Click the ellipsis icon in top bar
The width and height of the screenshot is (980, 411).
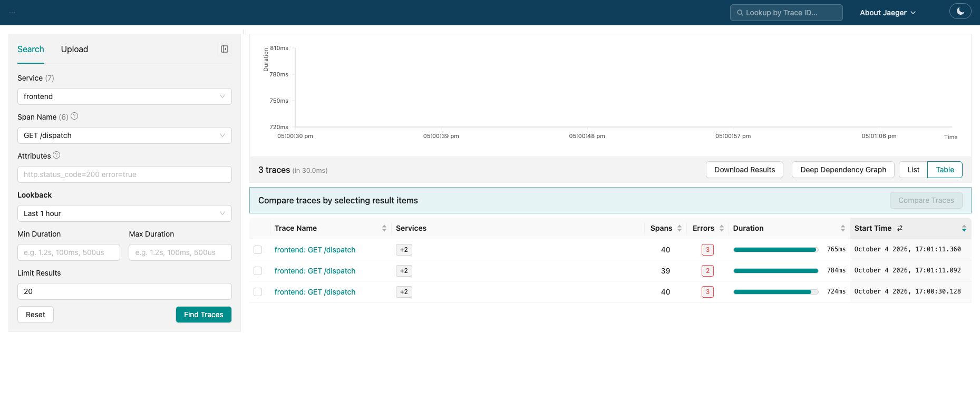tap(12, 13)
